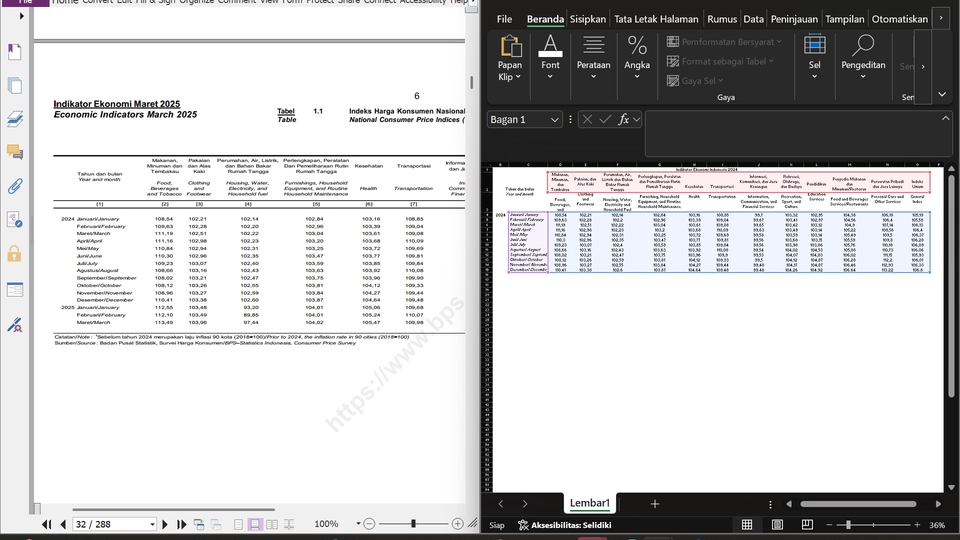This screenshot has width=960, height=540.
Task: Select continuous facing view mode
Action: tap(289, 524)
